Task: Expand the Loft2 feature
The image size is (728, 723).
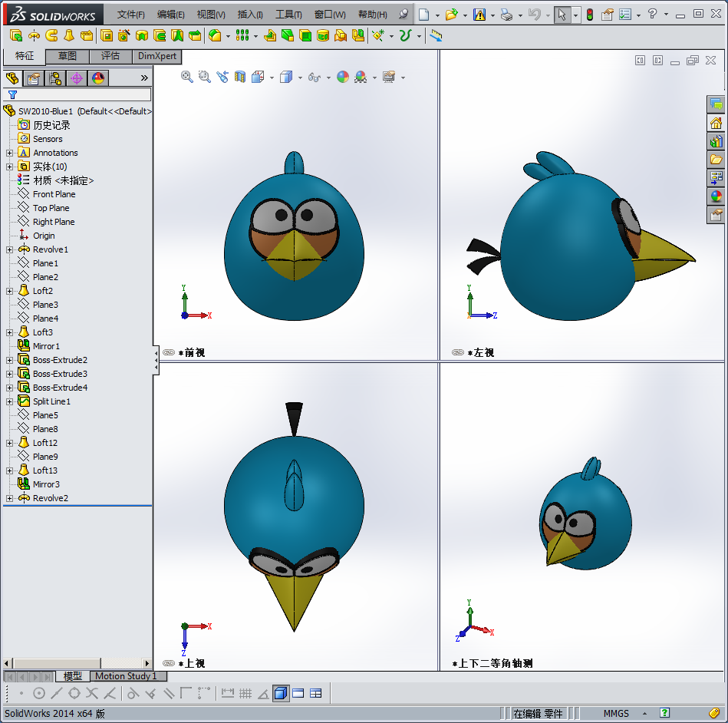Action: (9, 292)
